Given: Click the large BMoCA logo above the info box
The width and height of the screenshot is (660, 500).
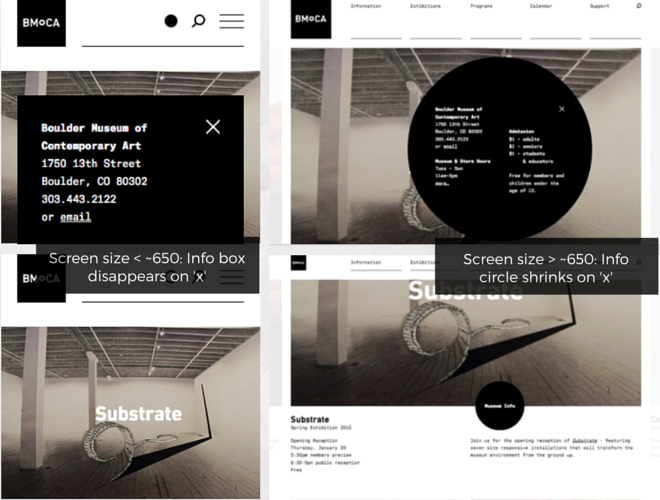Looking at the screenshot, I should pyautogui.click(x=41, y=23).
